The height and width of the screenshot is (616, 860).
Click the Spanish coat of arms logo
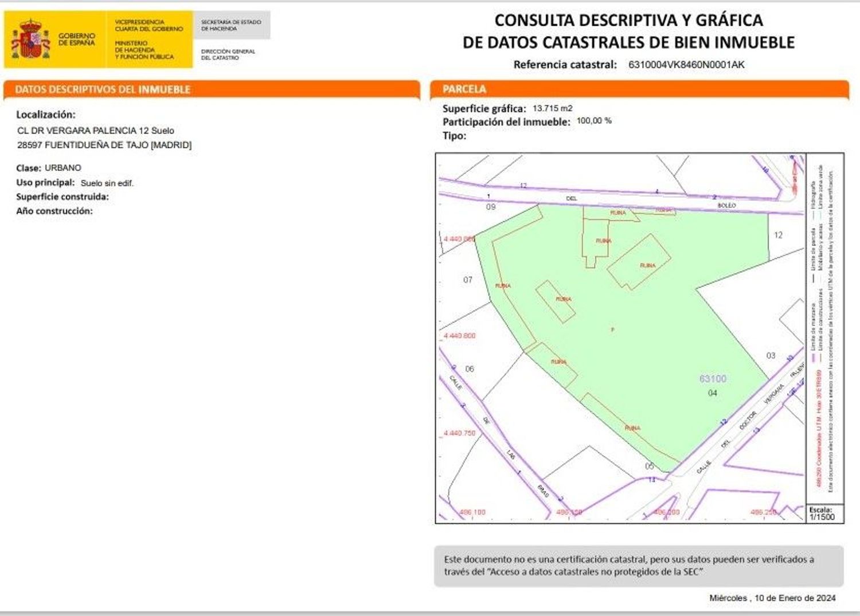[x=30, y=40]
